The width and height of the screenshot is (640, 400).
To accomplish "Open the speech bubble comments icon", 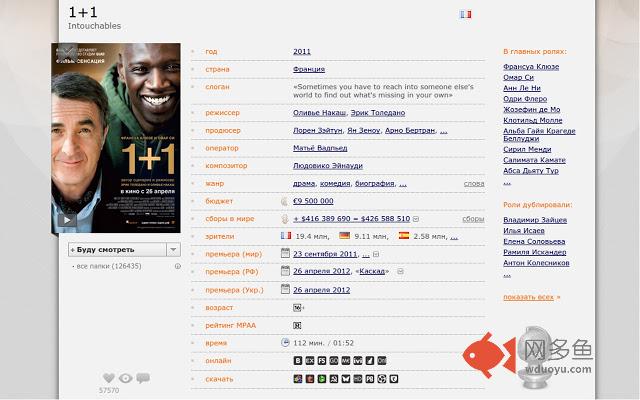I will click(143, 378).
